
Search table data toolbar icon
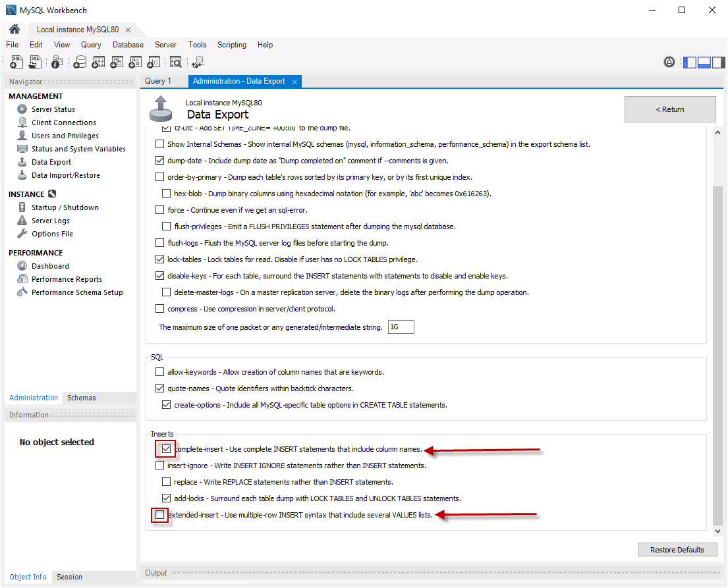click(175, 62)
